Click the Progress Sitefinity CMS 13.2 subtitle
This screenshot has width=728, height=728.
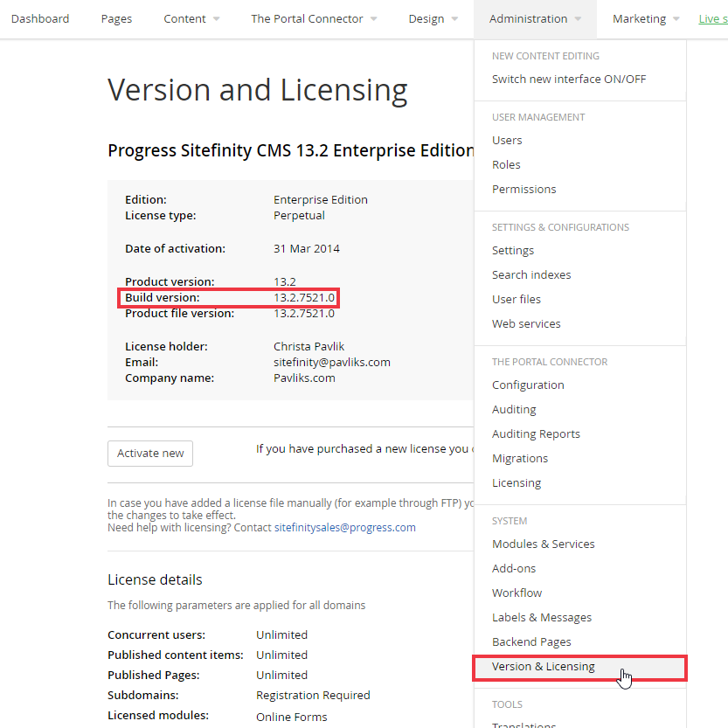[291, 151]
